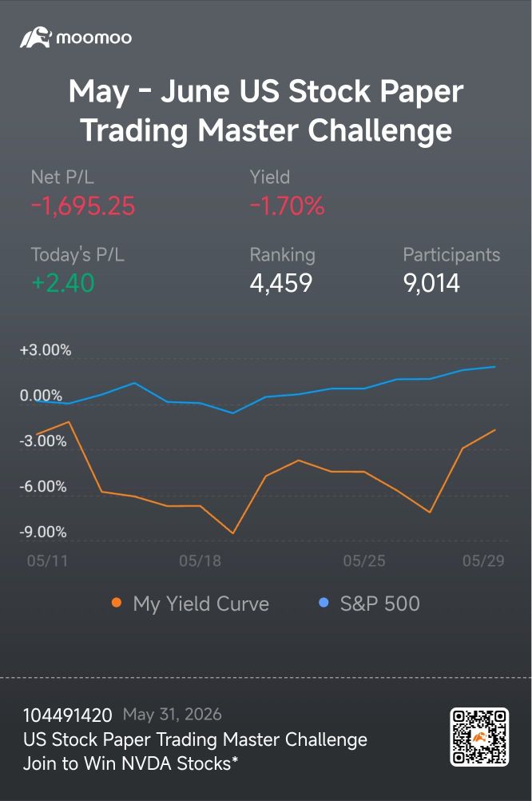Click the challenge title heading

click(x=266, y=110)
